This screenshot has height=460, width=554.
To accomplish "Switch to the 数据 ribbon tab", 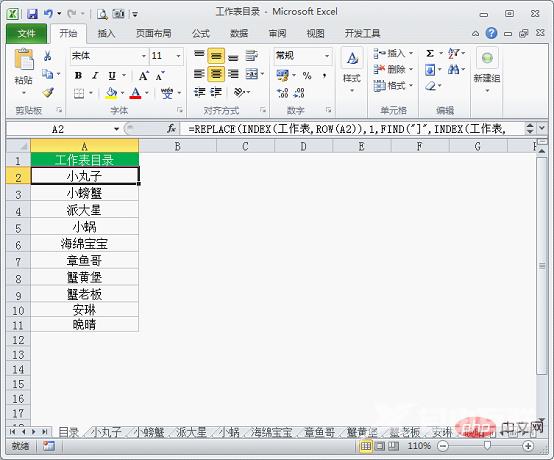I will pyautogui.click(x=239, y=34).
